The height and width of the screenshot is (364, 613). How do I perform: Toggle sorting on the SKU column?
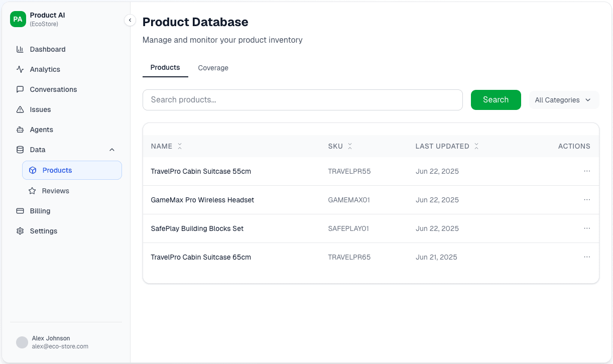click(x=351, y=146)
